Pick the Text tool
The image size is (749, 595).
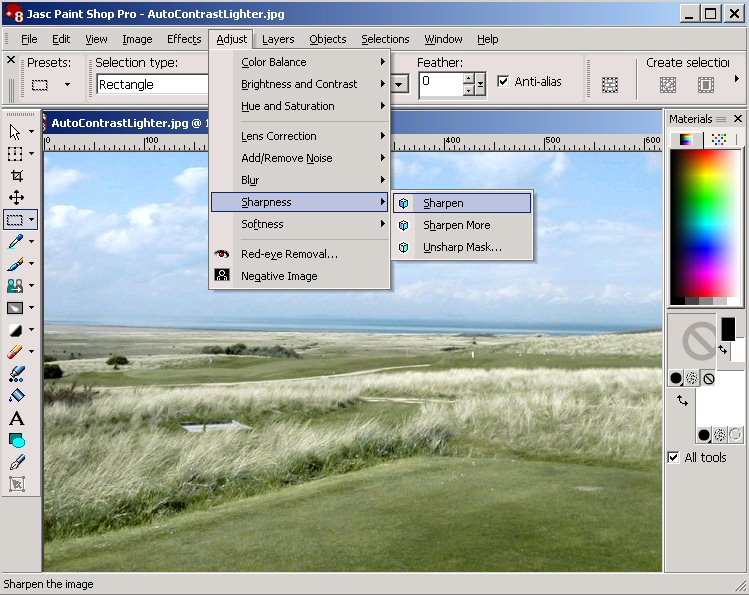(16, 419)
